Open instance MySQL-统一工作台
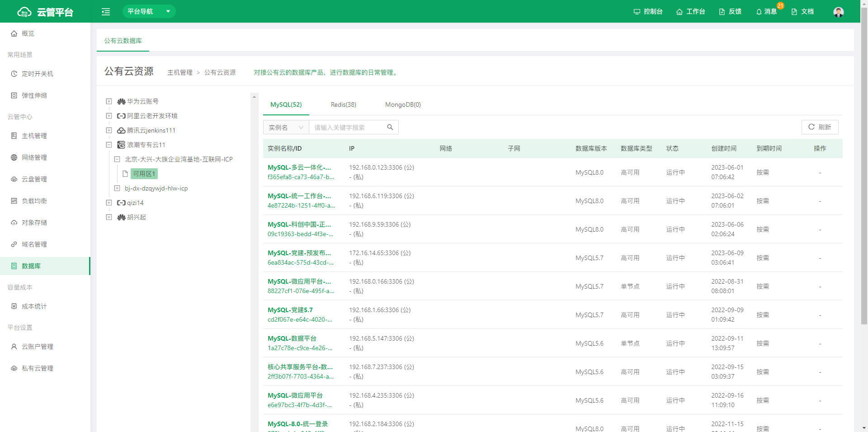 (299, 196)
